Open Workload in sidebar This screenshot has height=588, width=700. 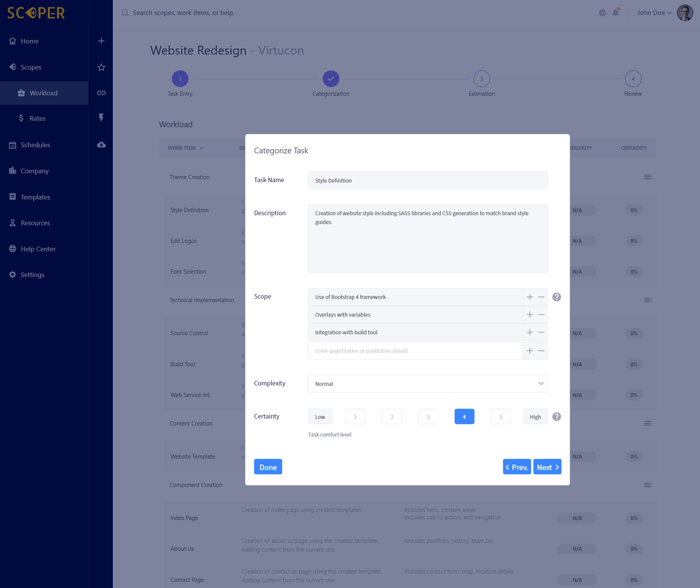coord(43,93)
